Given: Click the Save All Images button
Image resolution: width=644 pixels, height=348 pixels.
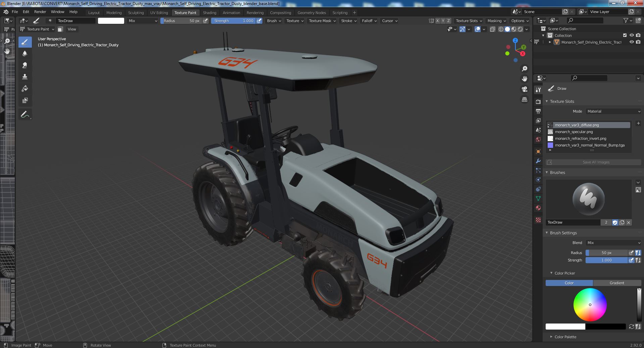Looking at the screenshot, I should (593, 162).
